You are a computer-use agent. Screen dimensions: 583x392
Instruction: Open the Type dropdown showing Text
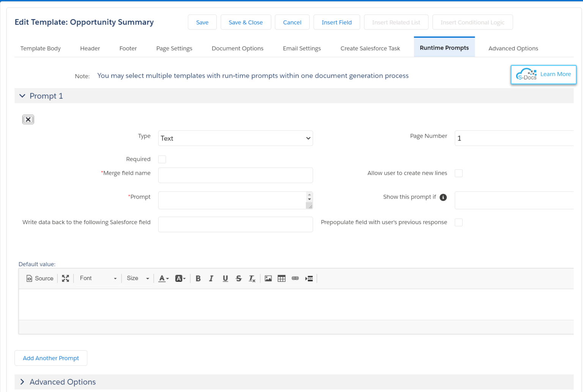pos(235,138)
